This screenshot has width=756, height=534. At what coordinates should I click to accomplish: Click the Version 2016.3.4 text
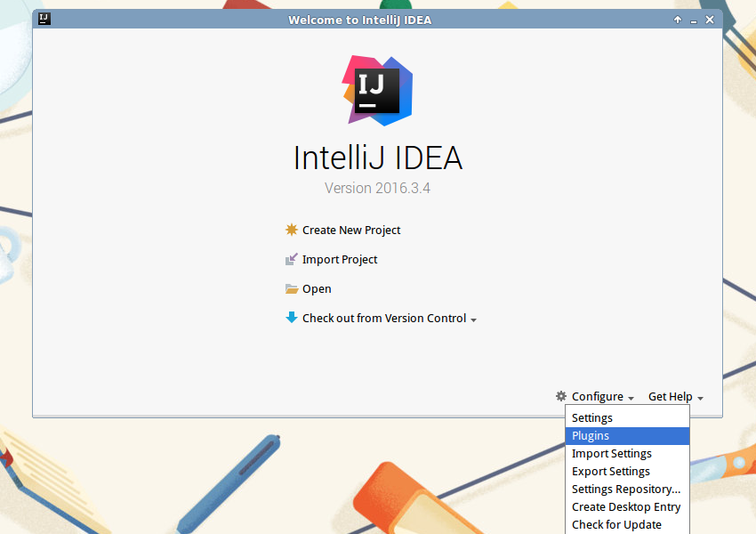click(377, 188)
